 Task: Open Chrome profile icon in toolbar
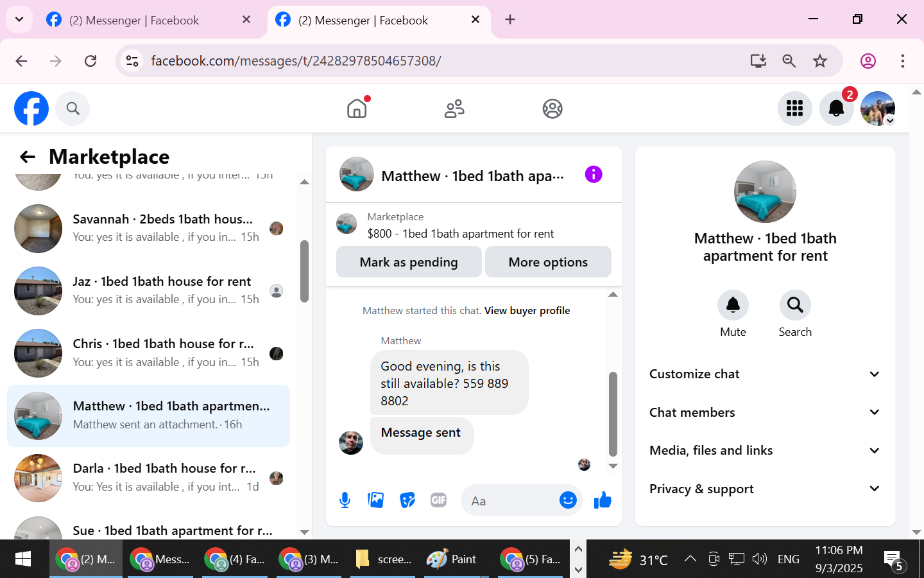click(x=868, y=61)
